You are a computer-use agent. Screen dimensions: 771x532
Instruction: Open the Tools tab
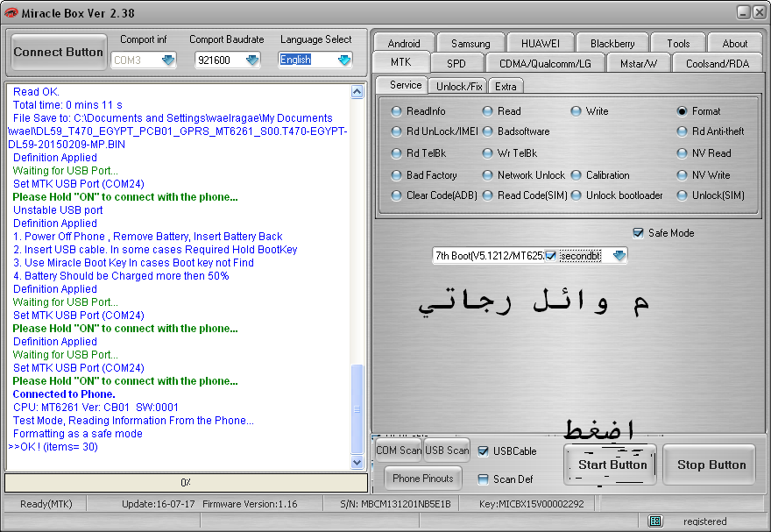[x=678, y=43]
